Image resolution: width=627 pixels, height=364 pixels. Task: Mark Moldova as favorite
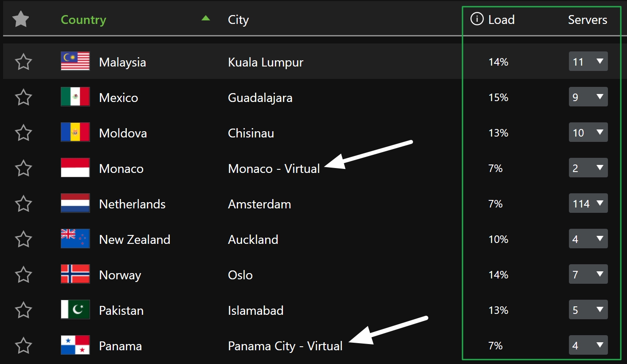pos(23,133)
